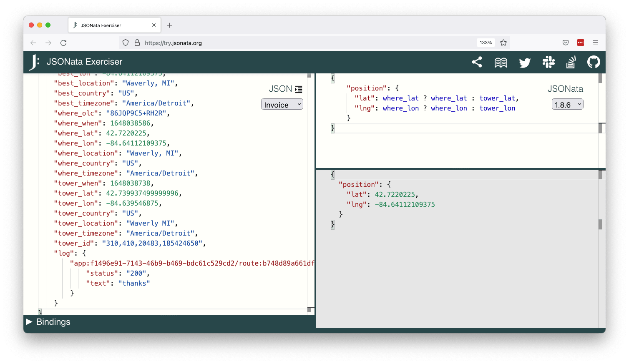Viewport: 629px width, 364px height.
Task: Click the "log" key line in JSON
Action: point(70,254)
